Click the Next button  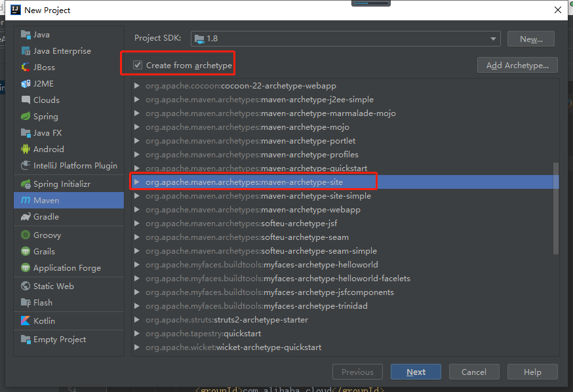(416, 372)
